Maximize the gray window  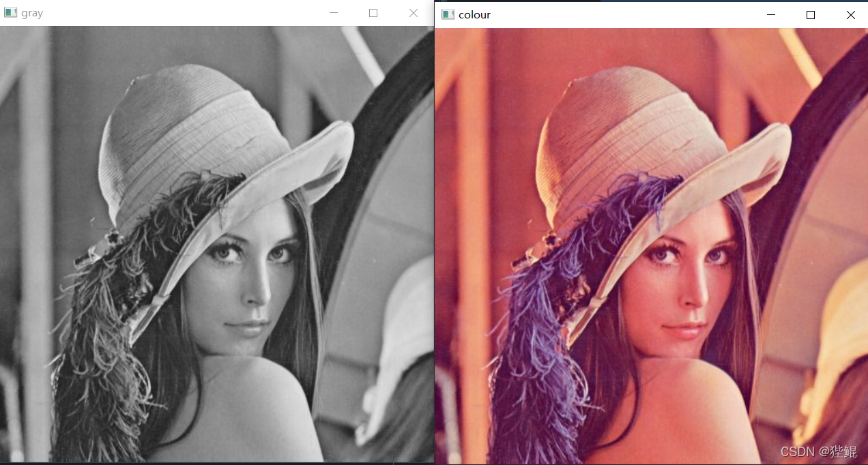(x=373, y=13)
